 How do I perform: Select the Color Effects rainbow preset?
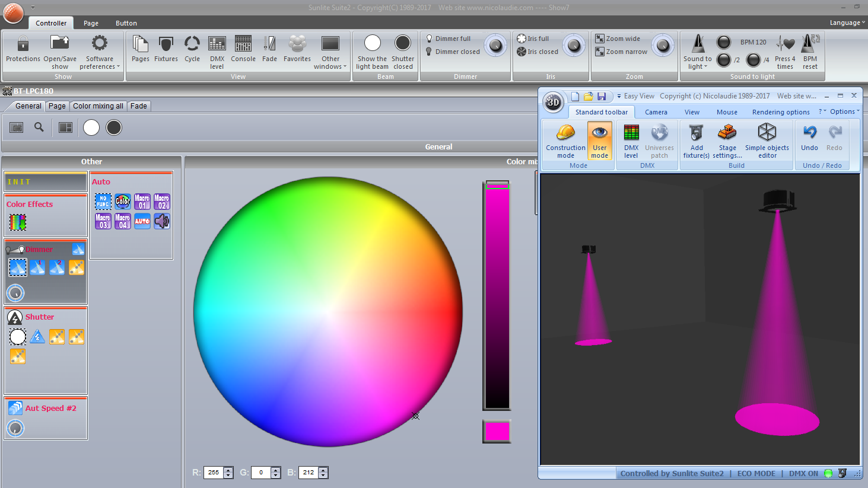(18, 222)
